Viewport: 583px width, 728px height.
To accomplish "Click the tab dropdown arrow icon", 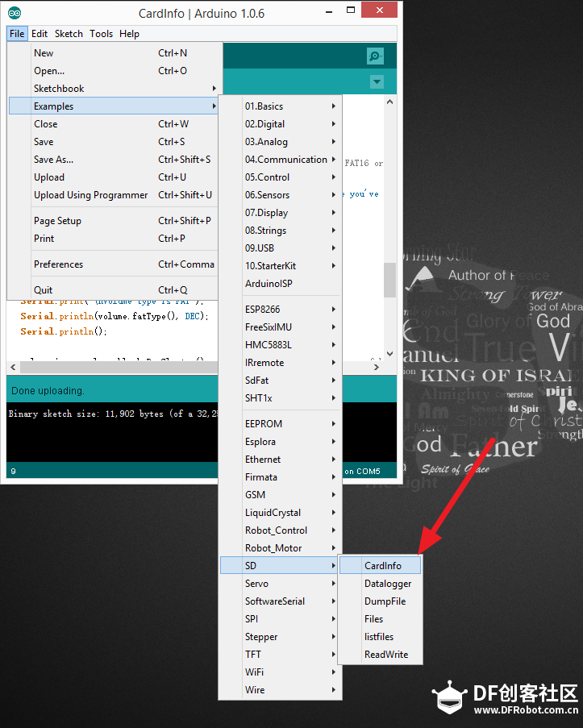I will 377,82.
